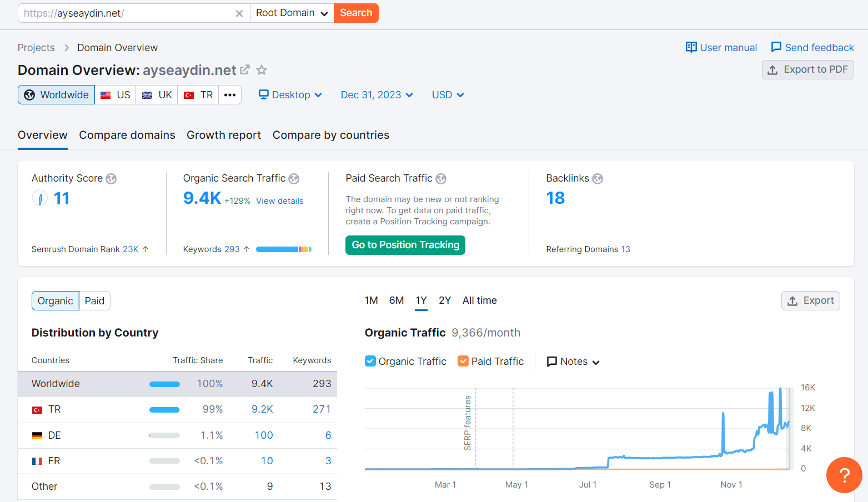Go to Projects breadcrumb
The width and height of the screenshot is (868, 502).
point(36,48)
